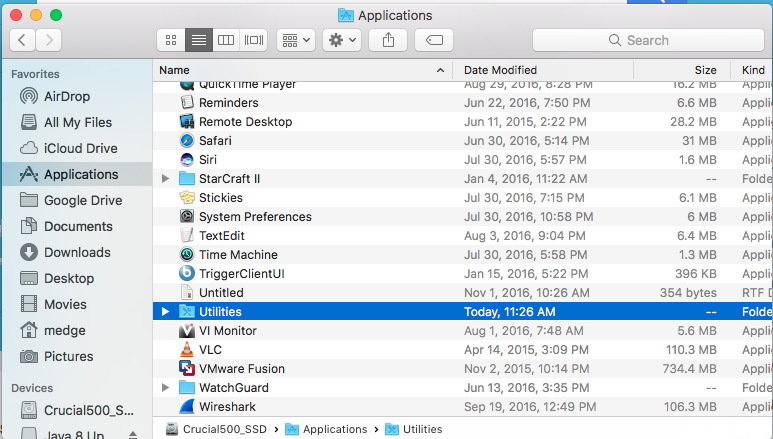Image resolution: width=773 pixels, height=439 pixels.
Task: Select the Remote Desktop app icon
Action: (187, 121)
